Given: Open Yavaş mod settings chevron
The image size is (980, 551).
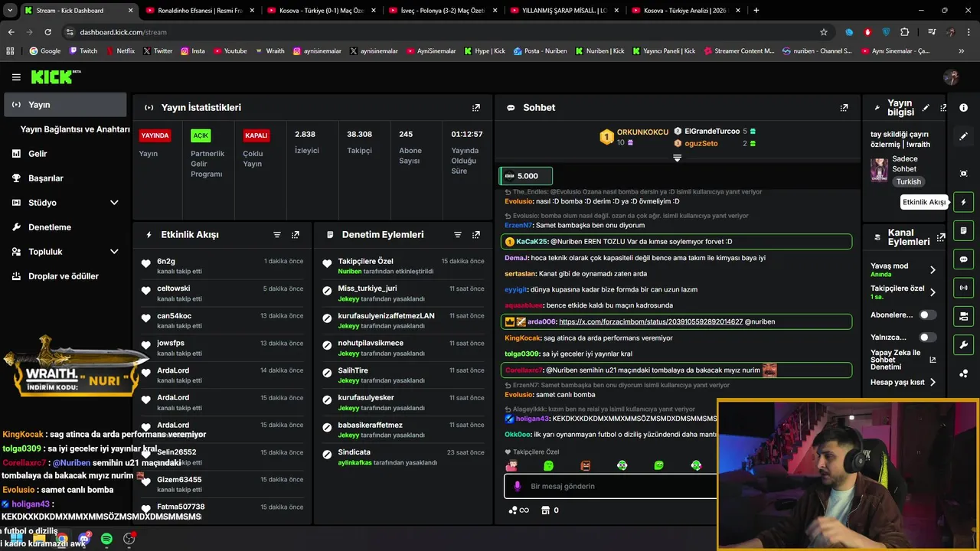Looking at the screenshot, I should pyautogui.click(x=933, y=270).
